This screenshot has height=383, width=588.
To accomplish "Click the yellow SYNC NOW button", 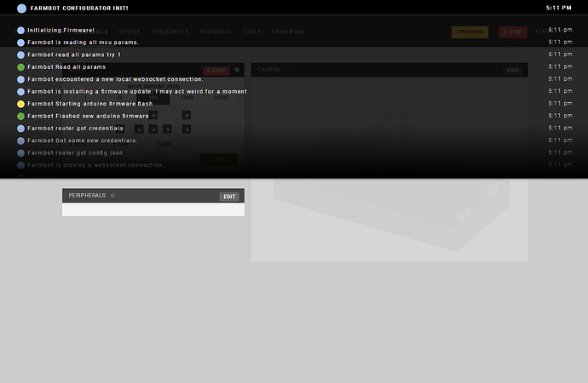I will tap(470, 32).
